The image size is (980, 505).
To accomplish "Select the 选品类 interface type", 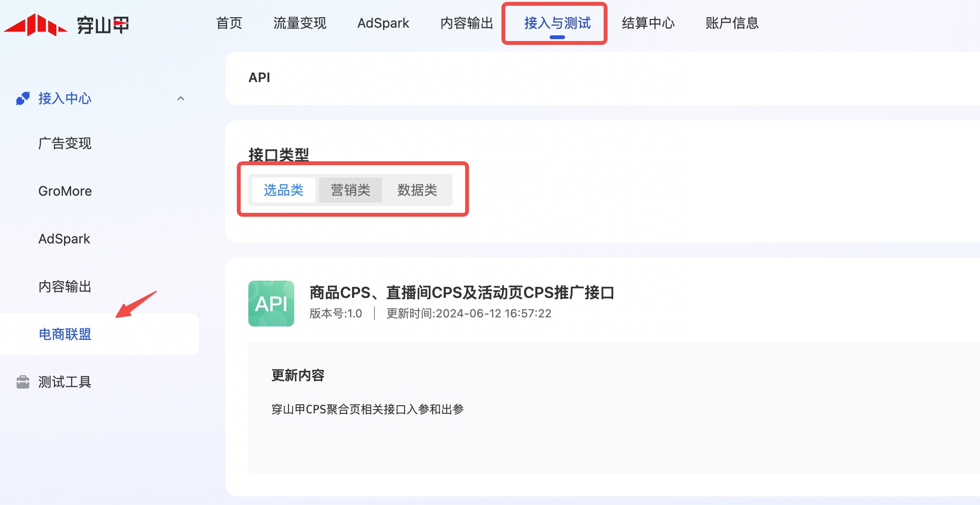I will 283,190.
